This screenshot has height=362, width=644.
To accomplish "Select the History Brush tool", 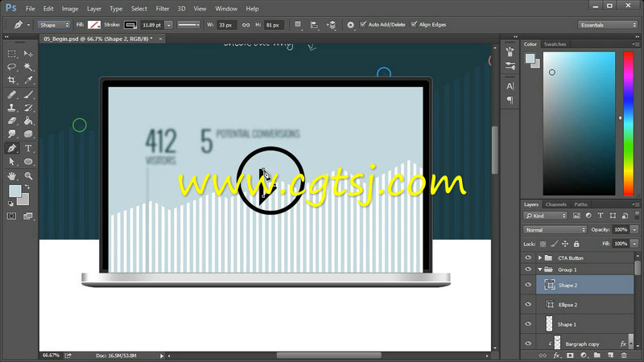I will (28, 108).
